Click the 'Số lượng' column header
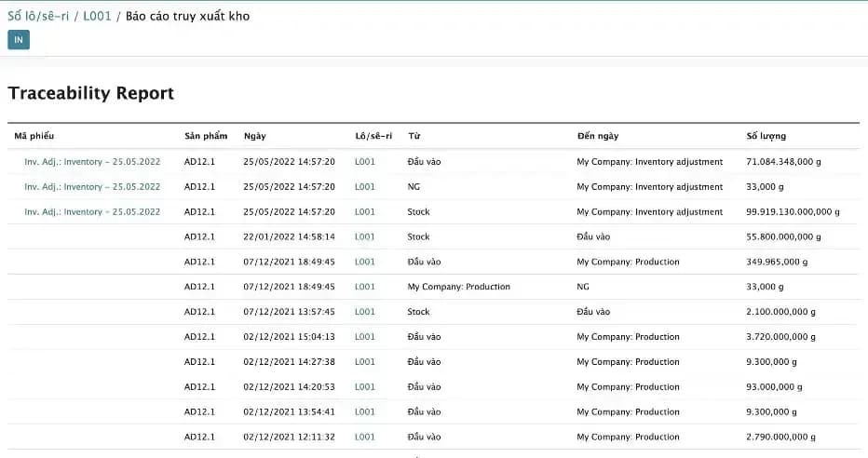Viewport: 868px width, 458px height. [766, 136]
